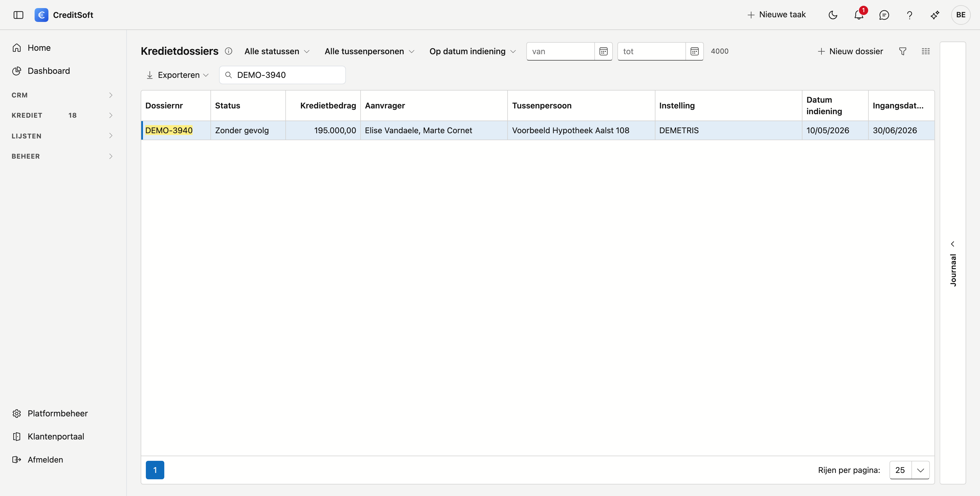Open the Exporteren dropdown
The height and width of the screenshot is (496, 980).
coord(178,75)
